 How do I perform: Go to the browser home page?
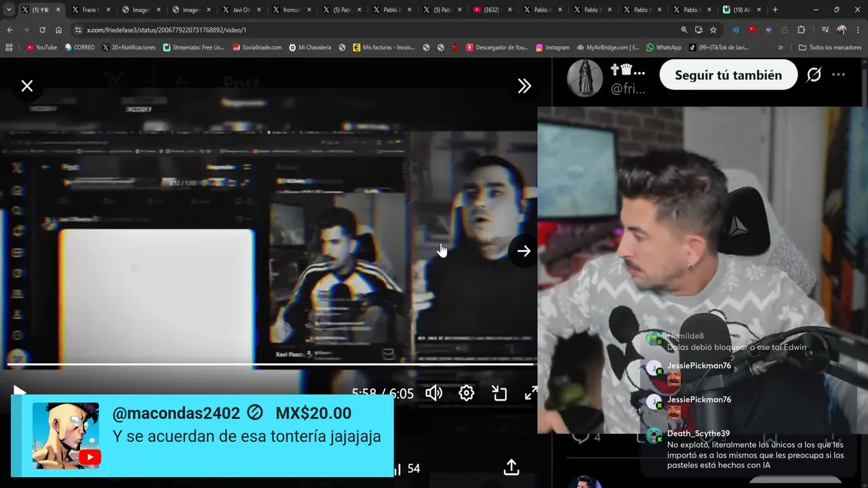point(58,30)
